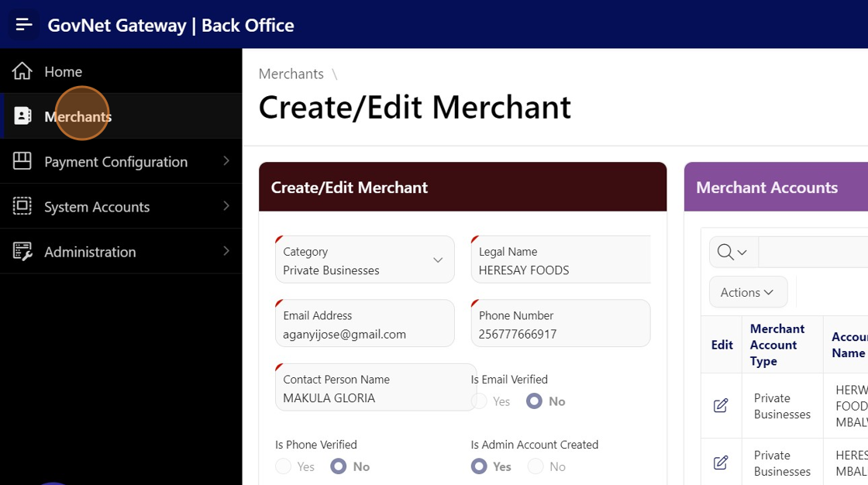The height and width of the screenshot is (485, 868).
Task: Toggle the hamburger navigation menu
Action: point(24,25)
